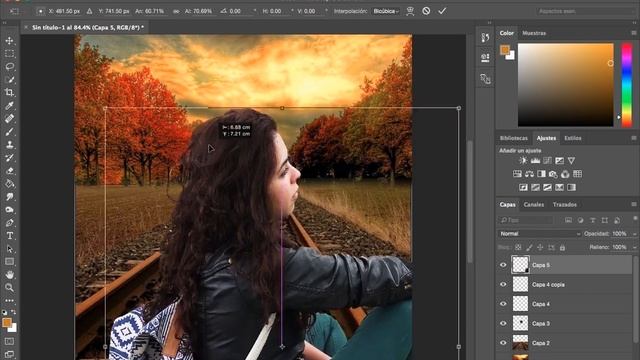Open the Normal blend mode dropdown
This screenshot has width=640, height=360.
click(539, 233)
